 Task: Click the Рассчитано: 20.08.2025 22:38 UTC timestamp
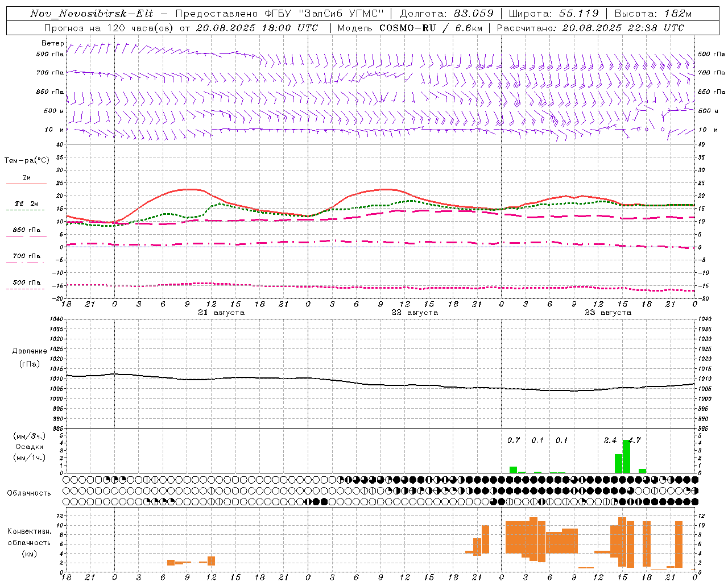[590, 28]
